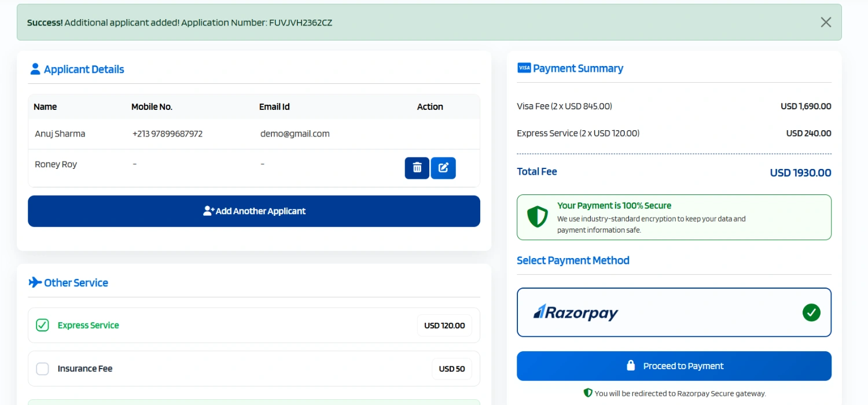Click the green shield secure payment icon
The image size is (868, 405).
[537, 217]
